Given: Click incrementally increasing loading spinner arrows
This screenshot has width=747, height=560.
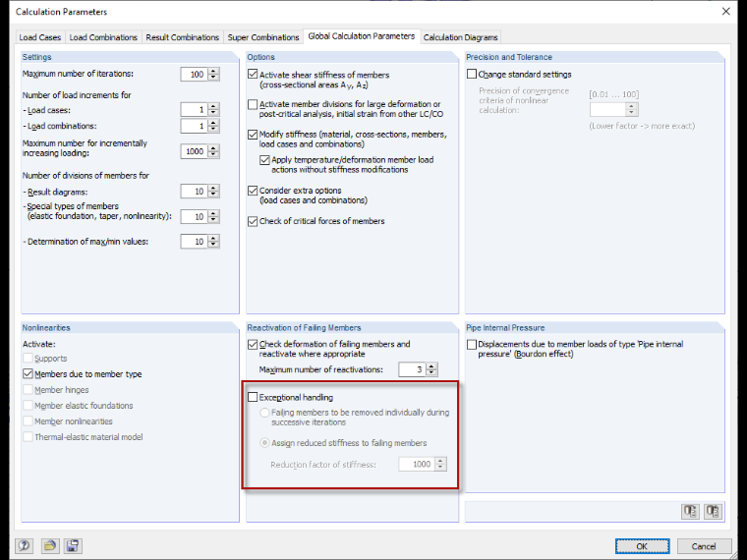Looking at the screenshot, I should coord(213,151).
